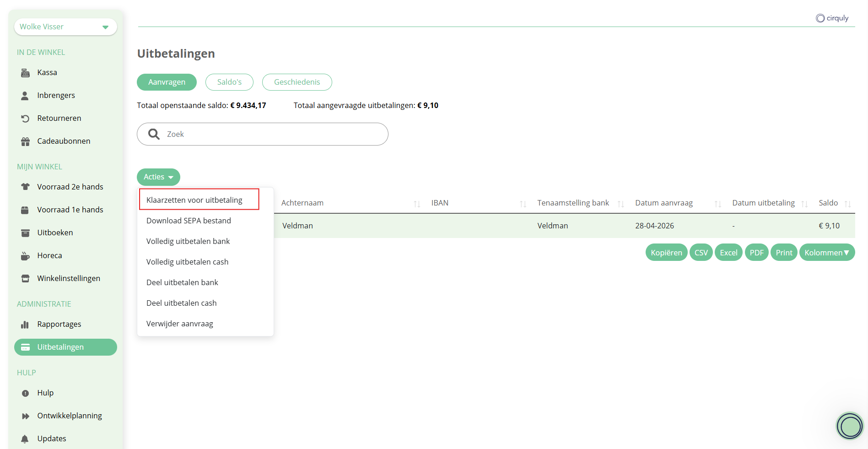Choose Deel uitbetalen cash
Image resolution: width=868 pixels, height=449 pixels.
(x=181, y=303)
